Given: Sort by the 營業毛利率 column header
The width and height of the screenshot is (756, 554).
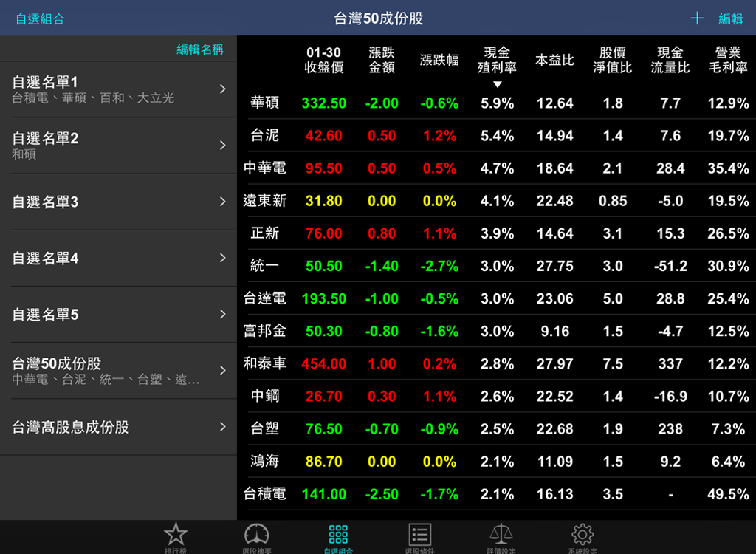Looking at the screenshot, I should click(x=728, y=60).
